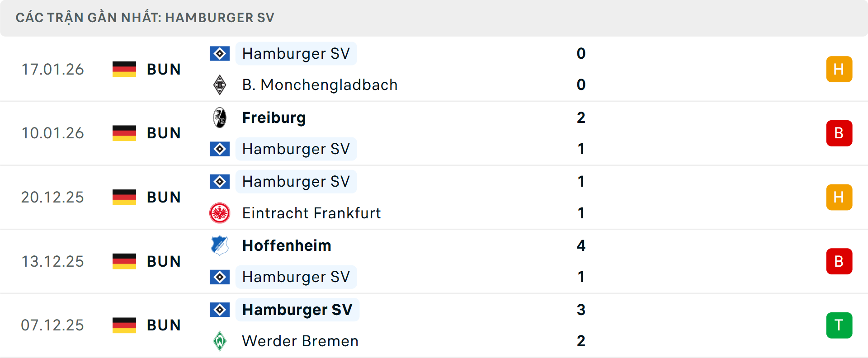Click orange H badge for Monchengladbach match
This screenshot has height=358, width=868.
click(x=839, y=69)
